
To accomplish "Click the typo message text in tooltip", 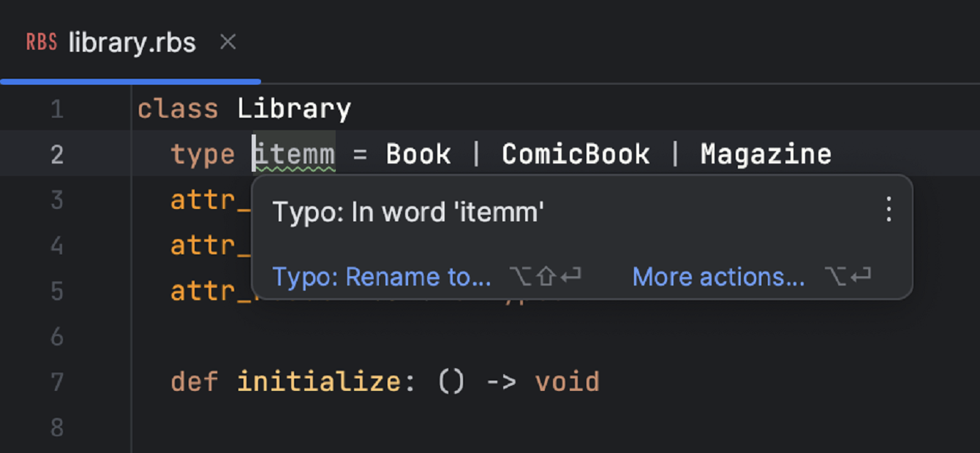I will pos(408,213).
